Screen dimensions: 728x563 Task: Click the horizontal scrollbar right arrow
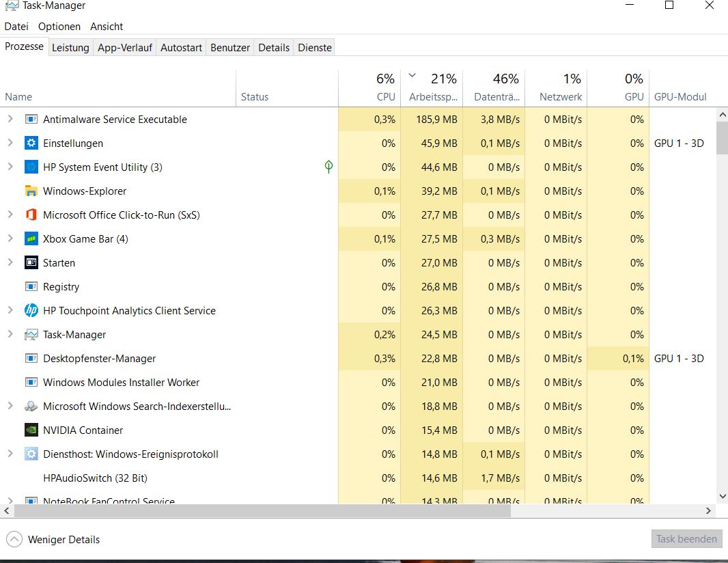708,511
